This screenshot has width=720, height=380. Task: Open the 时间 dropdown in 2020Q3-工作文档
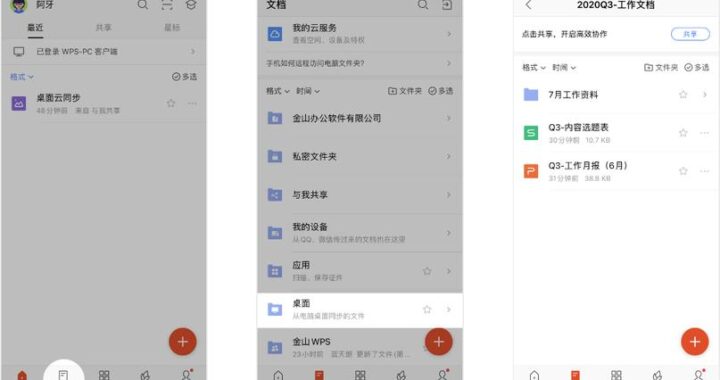click(564, 67)
